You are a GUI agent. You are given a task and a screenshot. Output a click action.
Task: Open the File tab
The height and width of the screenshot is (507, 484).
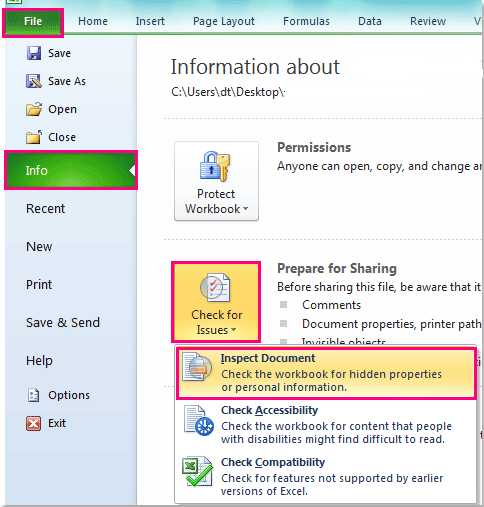point(33,22)
